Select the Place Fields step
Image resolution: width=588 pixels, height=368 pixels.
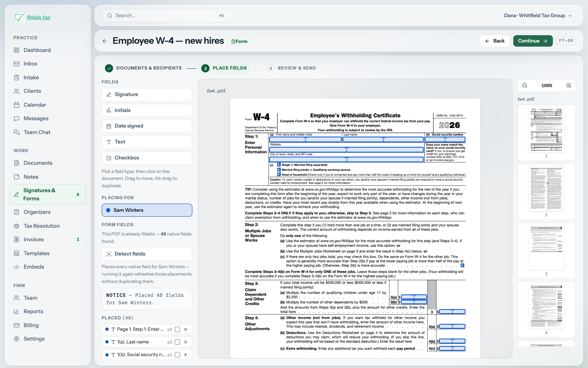pyautogui.click(x=224, y=68)
